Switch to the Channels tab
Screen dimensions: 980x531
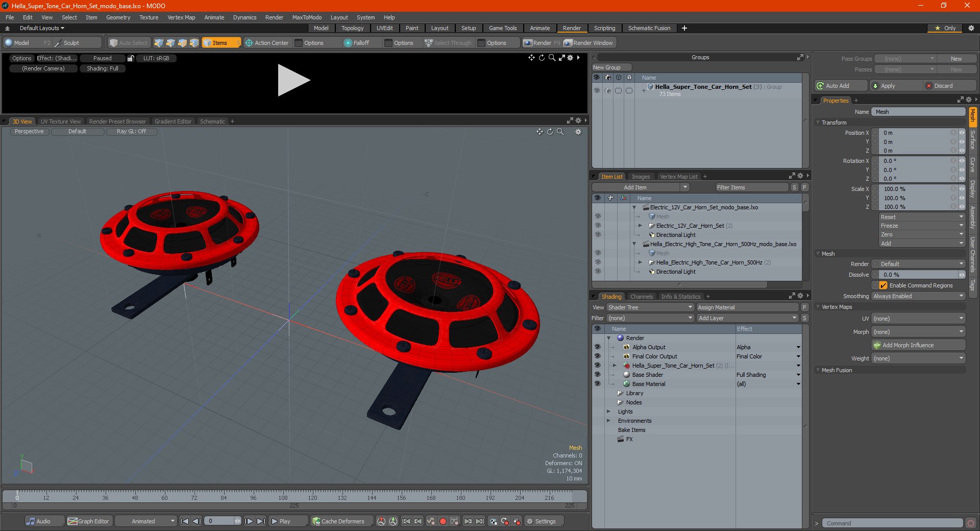(641, 297)
